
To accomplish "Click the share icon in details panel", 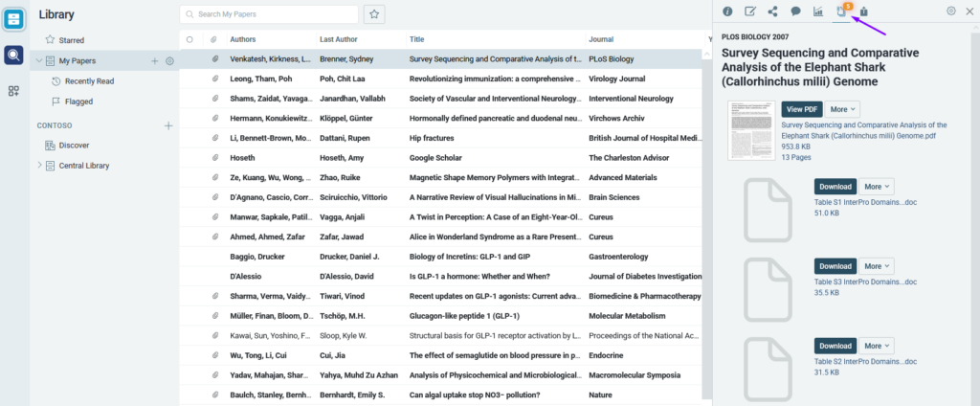I will pos(772,11).
